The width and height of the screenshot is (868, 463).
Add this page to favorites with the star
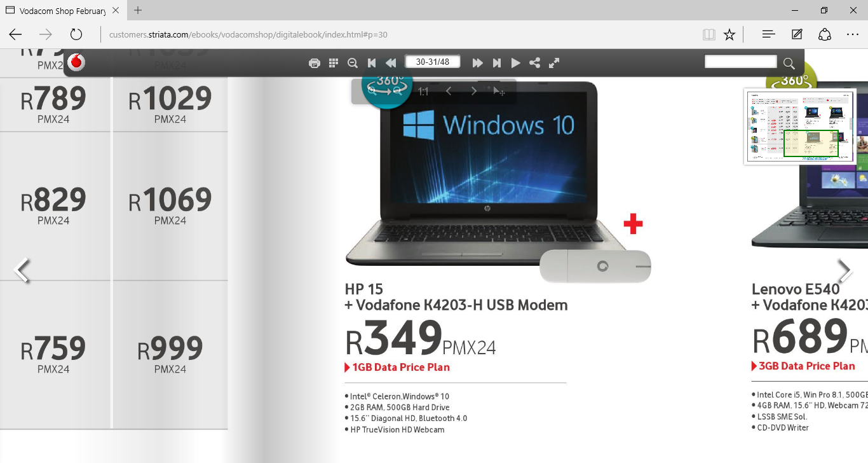tap(729, 34)
